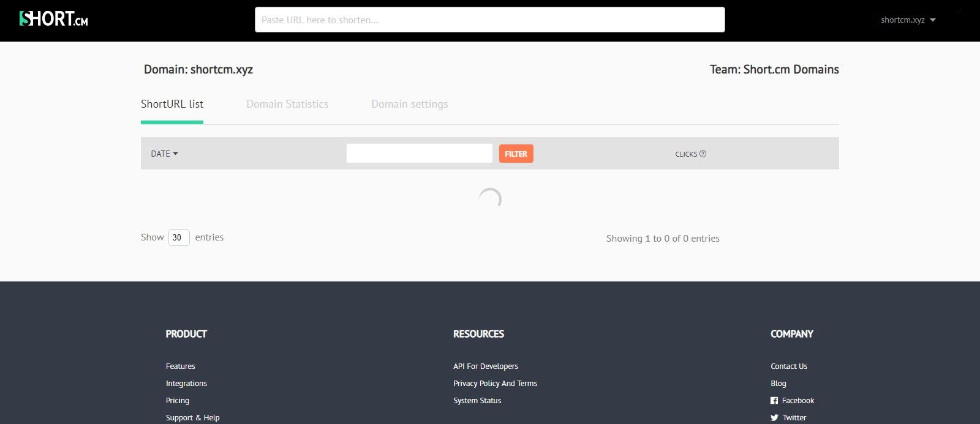This screenshot has height=424, width=980.
Task: Click the Domain: shortcm.xyz heading
Action: (x=198, y=70)
